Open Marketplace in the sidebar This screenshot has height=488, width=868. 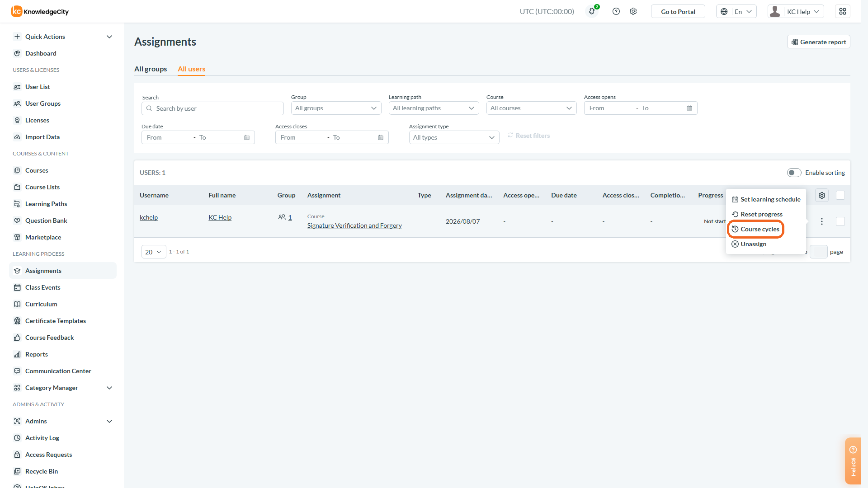43,237
